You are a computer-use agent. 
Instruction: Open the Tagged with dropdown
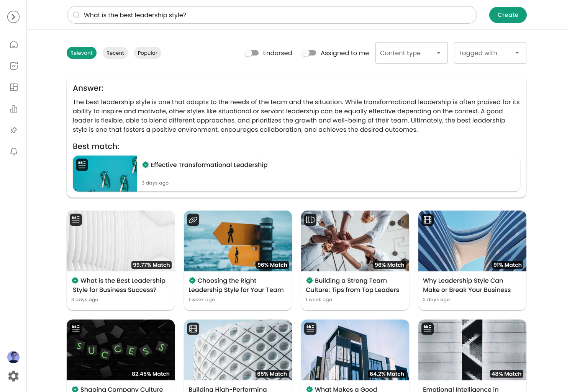[490, 53]
